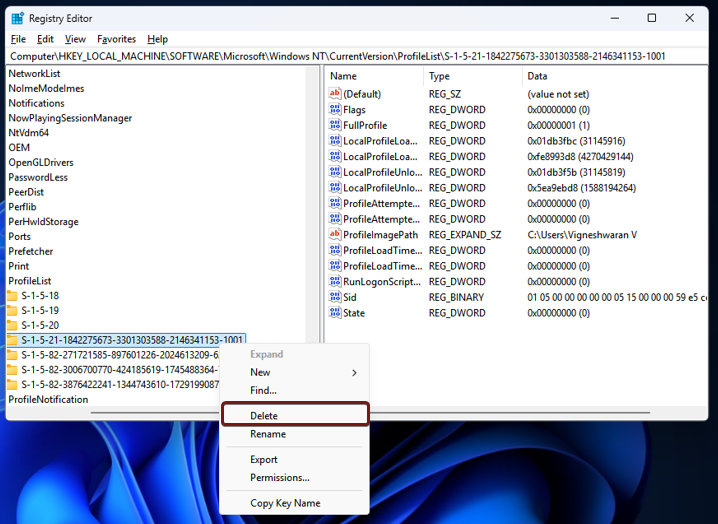Viewport: 718px width, 524px height.
Task: Click the ProfileImagePath string value icon
Action: (335, 235)
